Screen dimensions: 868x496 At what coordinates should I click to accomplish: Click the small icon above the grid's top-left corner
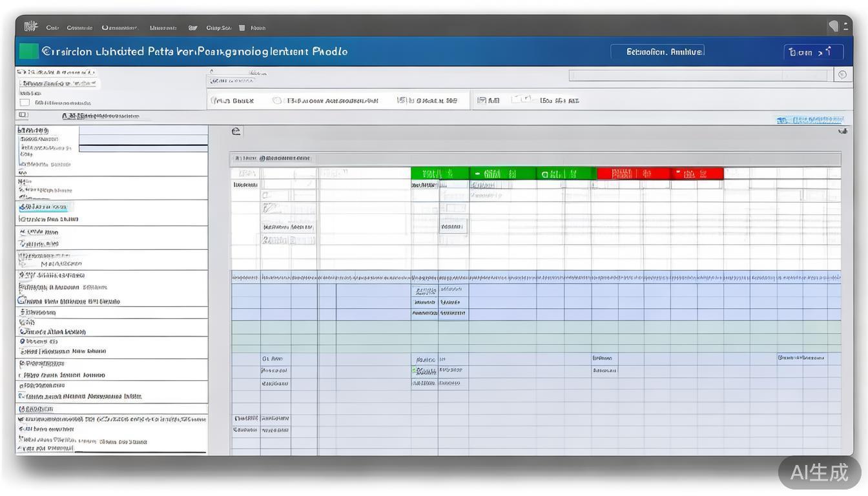pos(236,131)
